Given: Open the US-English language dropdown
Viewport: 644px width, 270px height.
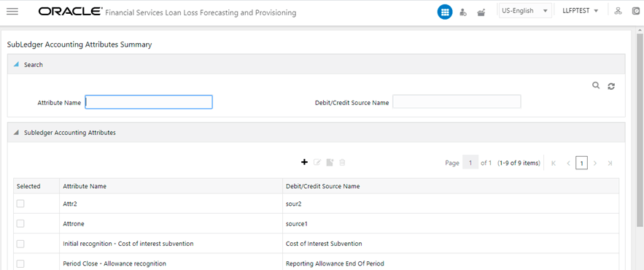Looking at the screenshot, I should coord(525,11).
